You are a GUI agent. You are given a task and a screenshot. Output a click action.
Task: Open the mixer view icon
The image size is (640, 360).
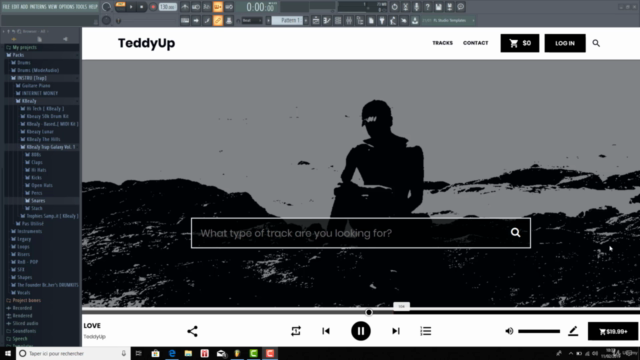click(349, 20)
